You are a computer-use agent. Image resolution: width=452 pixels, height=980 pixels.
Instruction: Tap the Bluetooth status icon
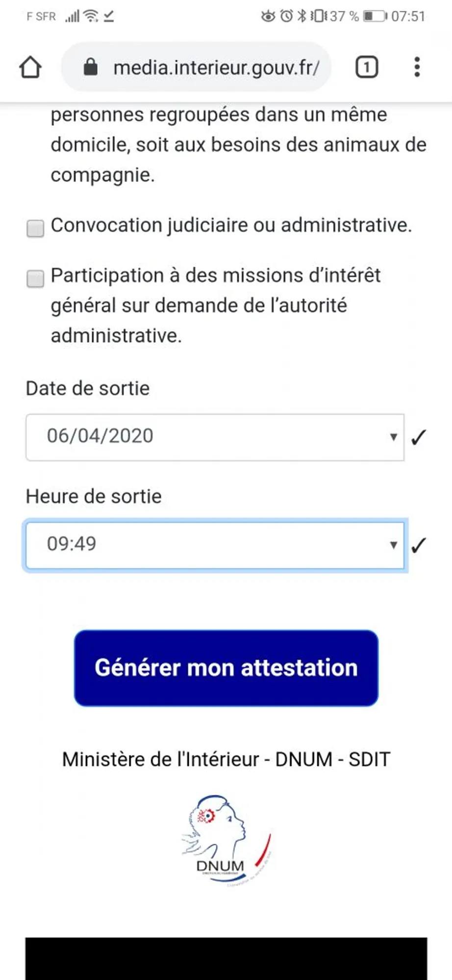[x=301, y=16]
